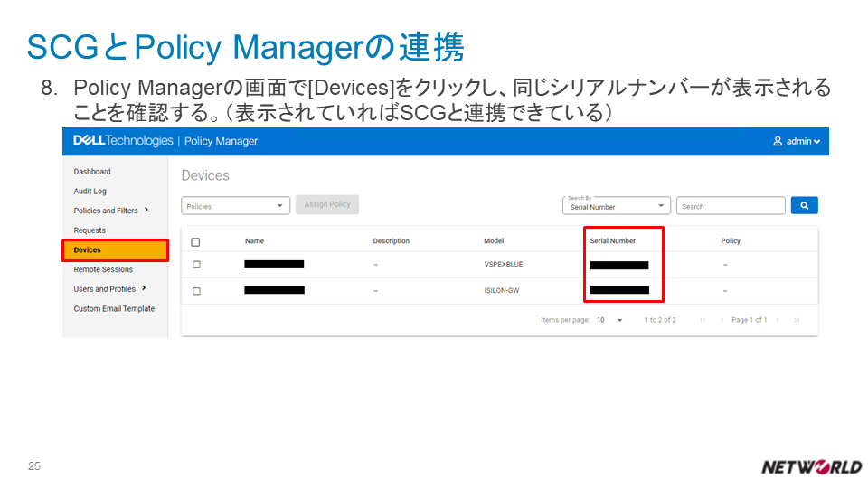Screen dimensions: 868x488
Task: Click the blue magnifier search button
Action: [x=805, y=206]
